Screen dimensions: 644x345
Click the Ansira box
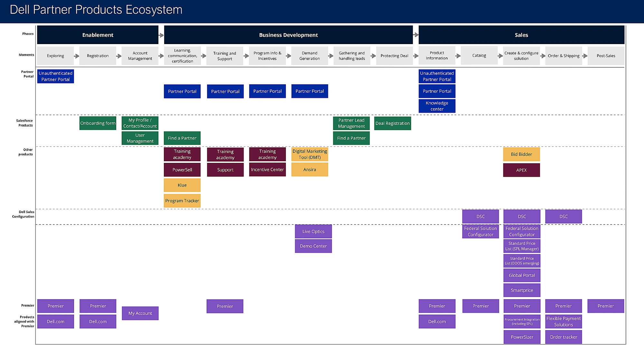(310, 170)
